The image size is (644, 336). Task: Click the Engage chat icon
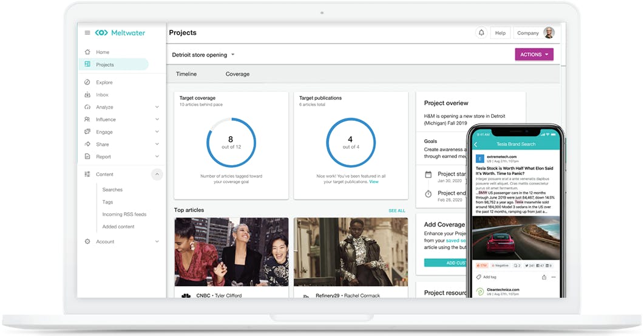87,132
